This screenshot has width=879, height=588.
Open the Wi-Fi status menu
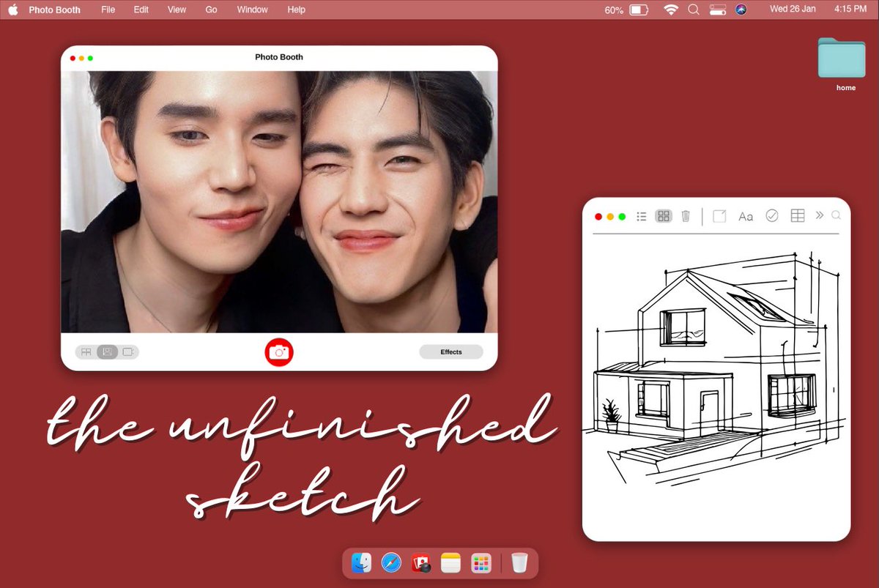(671, 10)
